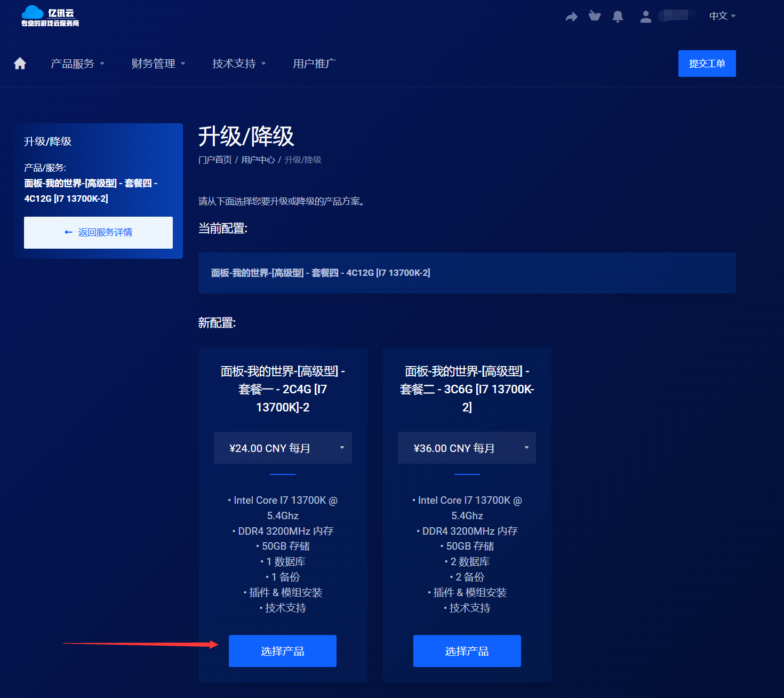Click the 套餐二 - 3C6G plan title
The height and width of the screenshot is (698, 784).
tap(467, 389)
